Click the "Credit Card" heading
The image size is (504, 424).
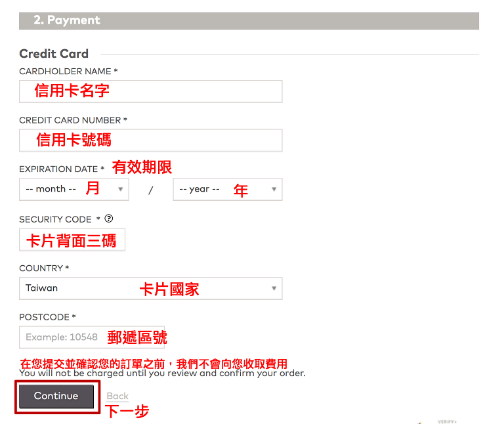click(x=54, y=54)
